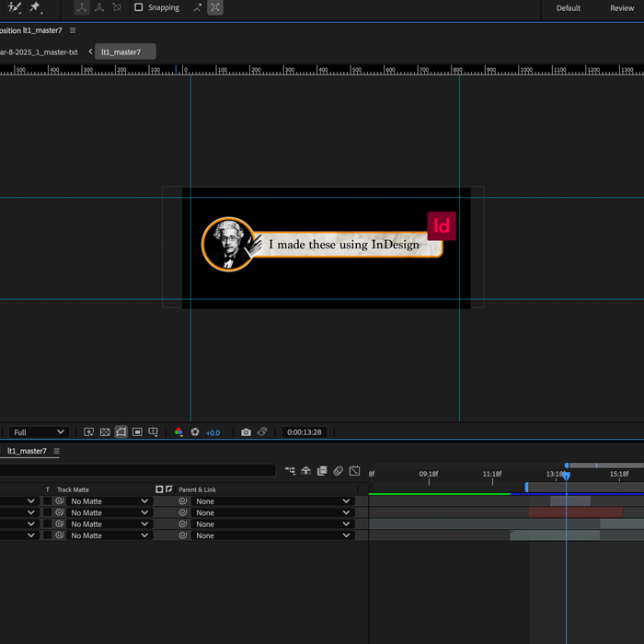Click the time navigator start handle
The height and width of the screenshot is (644, 644).
567,466
